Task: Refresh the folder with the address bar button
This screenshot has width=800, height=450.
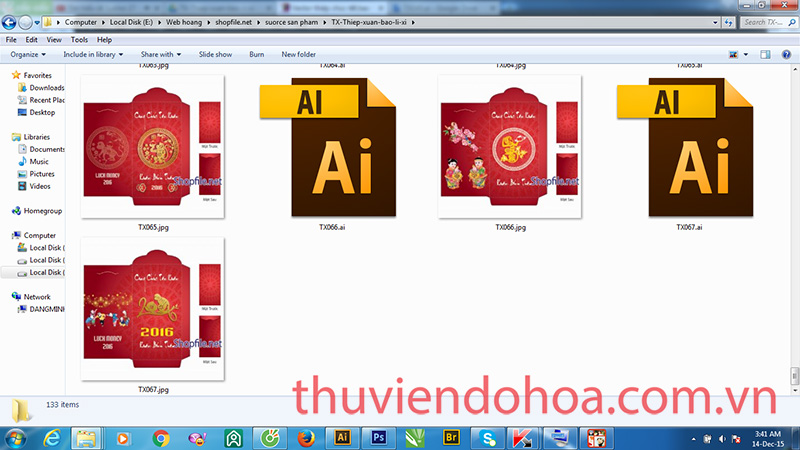Action: pos(729,22)
